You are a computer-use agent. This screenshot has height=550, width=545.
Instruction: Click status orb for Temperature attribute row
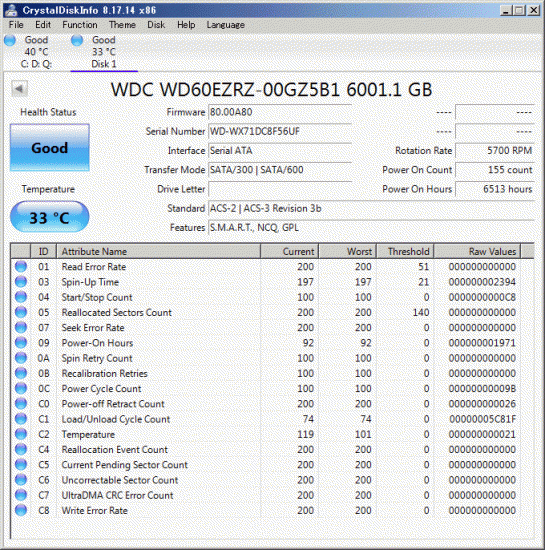[21, 434]
